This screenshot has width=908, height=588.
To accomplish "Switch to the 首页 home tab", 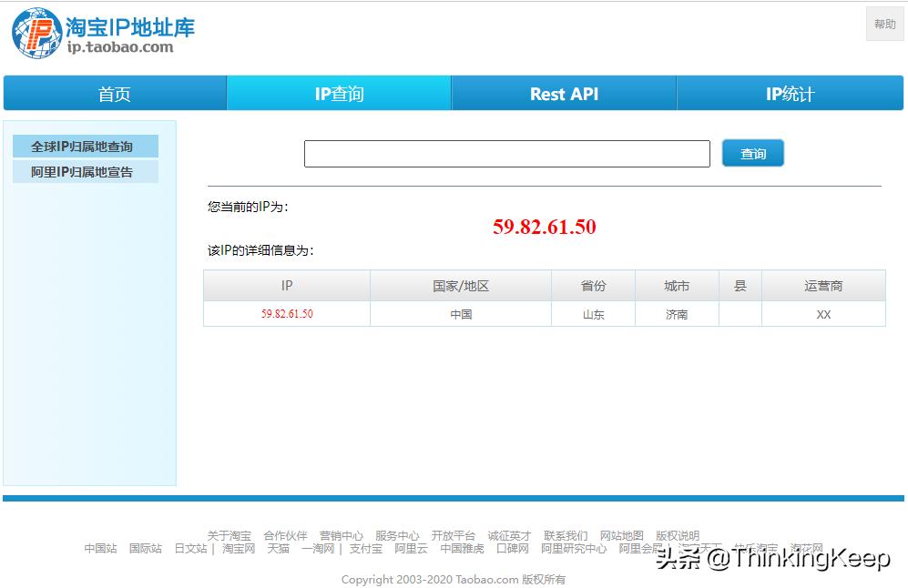I will 114,93.
